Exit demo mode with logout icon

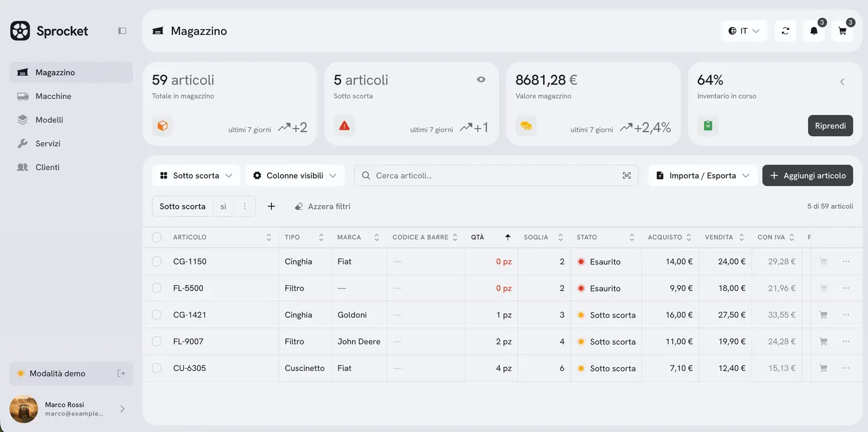121,373
